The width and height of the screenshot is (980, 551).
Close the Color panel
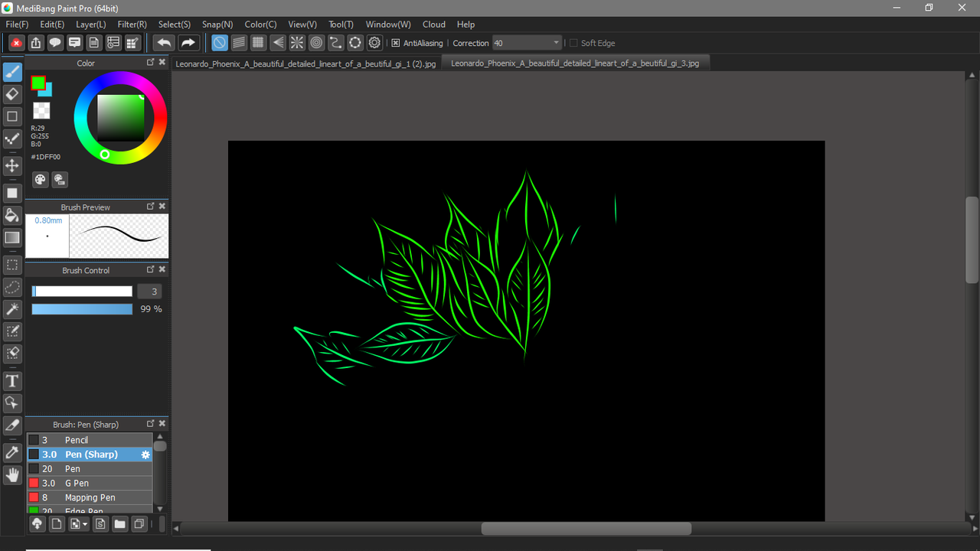pyautogui.click(x=162, y=62)
